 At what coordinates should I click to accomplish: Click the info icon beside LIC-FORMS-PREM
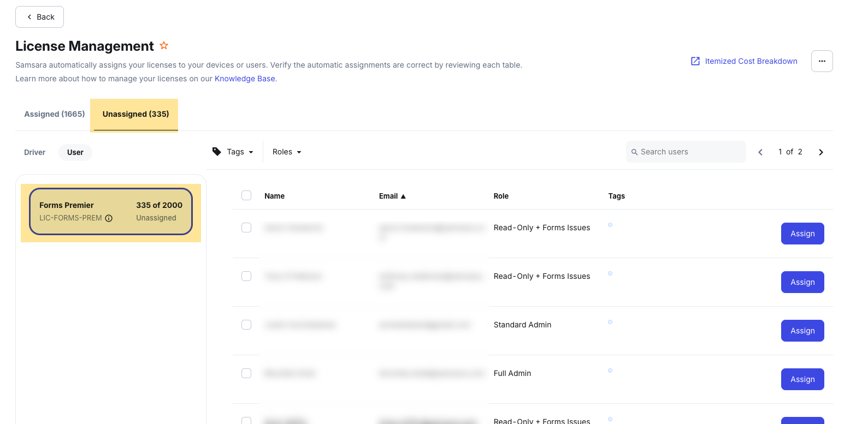[109, 218]
